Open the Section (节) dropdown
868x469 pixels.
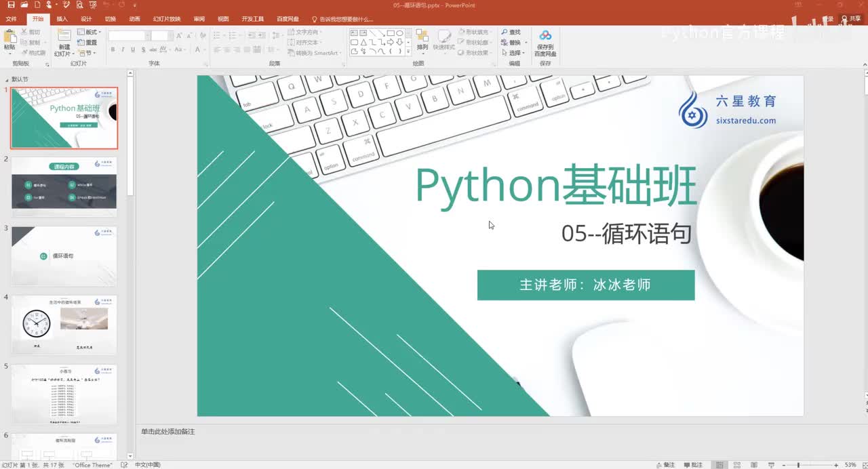click(x=87, y=52)
